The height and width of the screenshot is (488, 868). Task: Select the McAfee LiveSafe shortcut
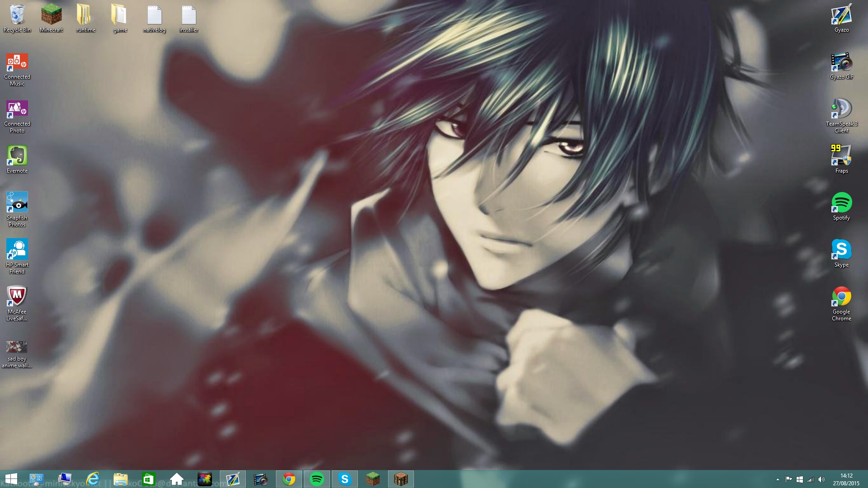17,303
